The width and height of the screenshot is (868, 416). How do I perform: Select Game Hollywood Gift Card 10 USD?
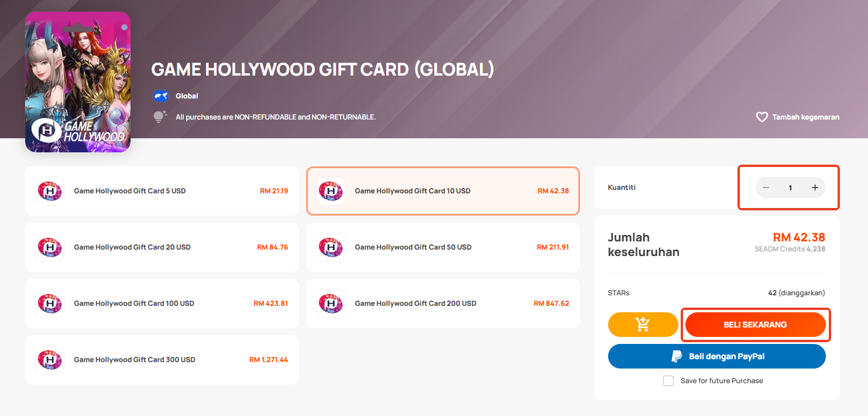(443, 191)
